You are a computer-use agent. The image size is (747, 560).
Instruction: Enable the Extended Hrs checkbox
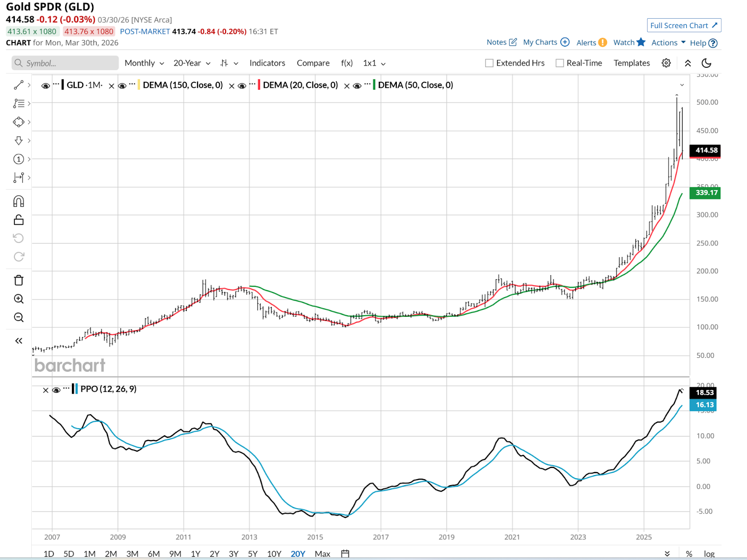[x=489, y=63]
